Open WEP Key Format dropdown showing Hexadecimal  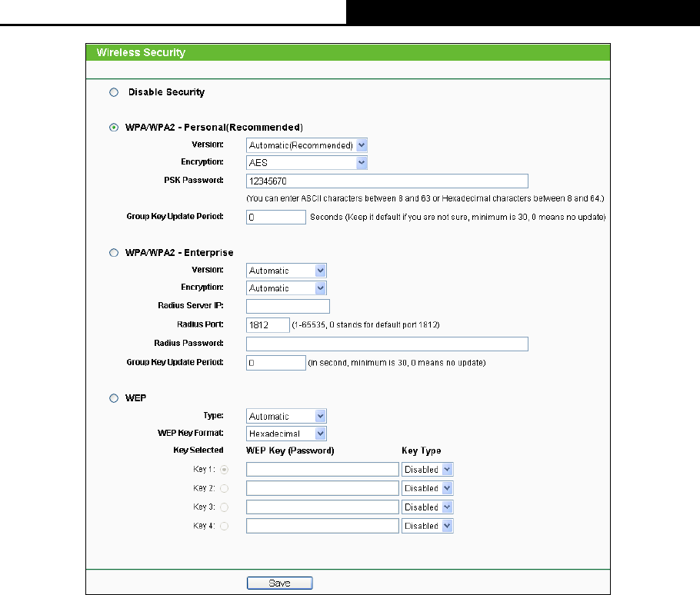pyautogui.click(x=286, y=434)
